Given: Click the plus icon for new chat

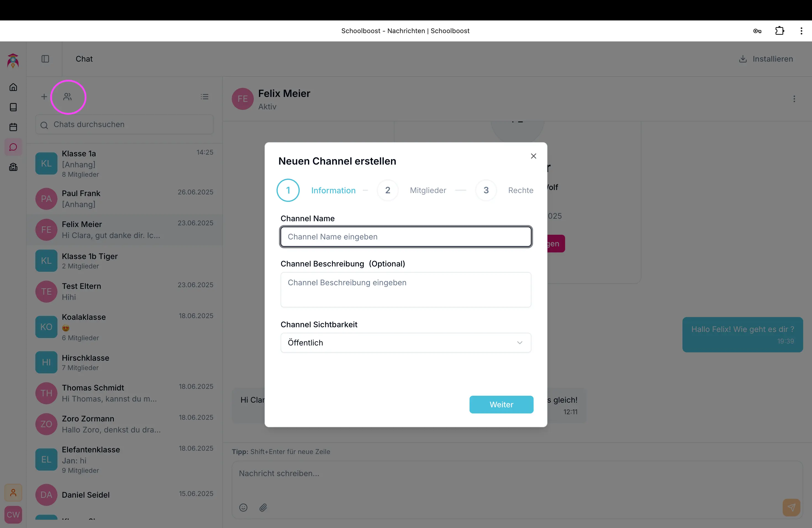Looking at the screenshot, I should click(44, 97).
